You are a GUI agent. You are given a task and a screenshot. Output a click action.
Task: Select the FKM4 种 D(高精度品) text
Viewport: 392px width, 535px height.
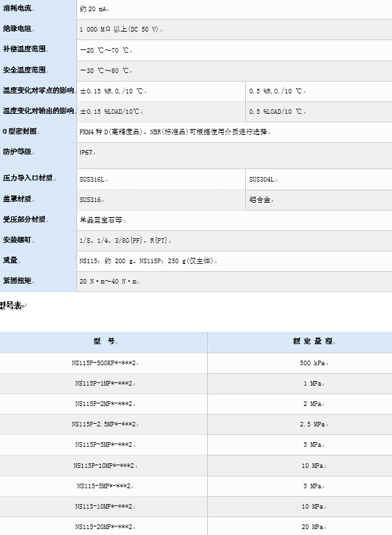pos(110,132)
